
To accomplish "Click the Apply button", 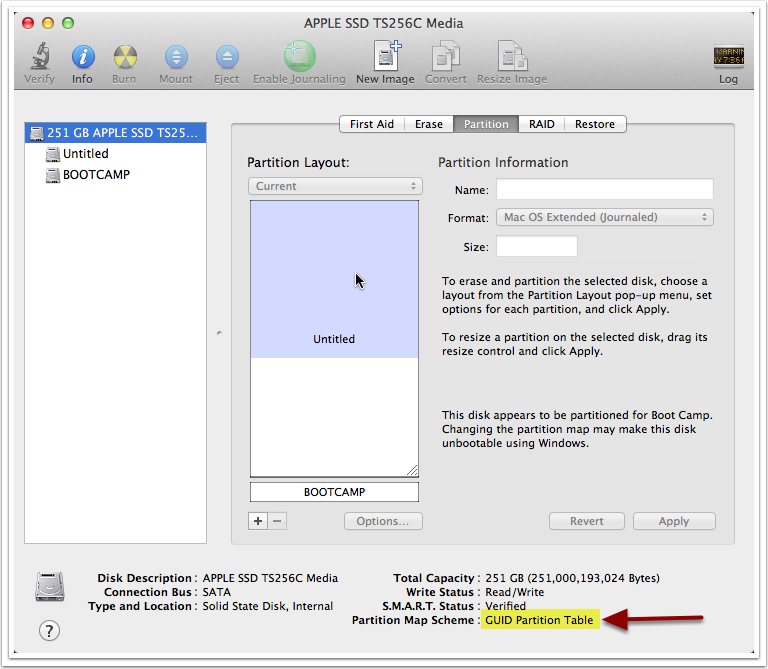I will 674,521.
